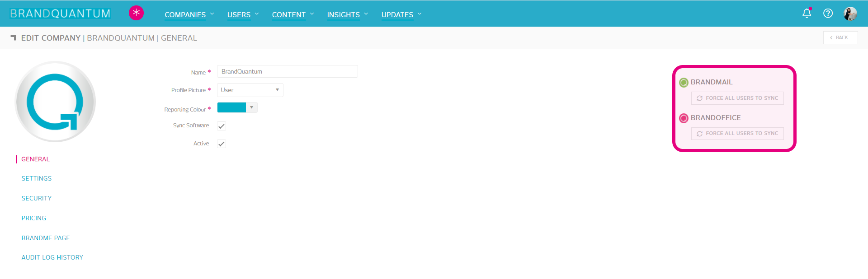
Task: Click the BACK button
Action: pyautogui.click(x=840, y=37)
